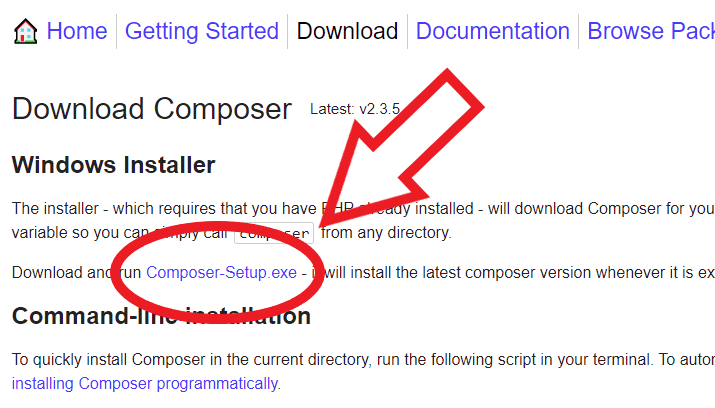Click the Download Composer page heading
Screen dimensions: 715x408
coord(152,109)
